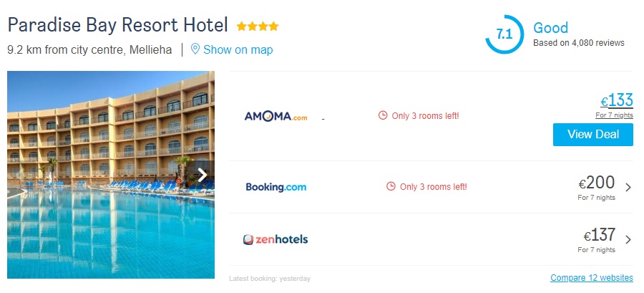644x293 pixels.
Task: Click the map pin icon
Action: [x=195, y=49]
